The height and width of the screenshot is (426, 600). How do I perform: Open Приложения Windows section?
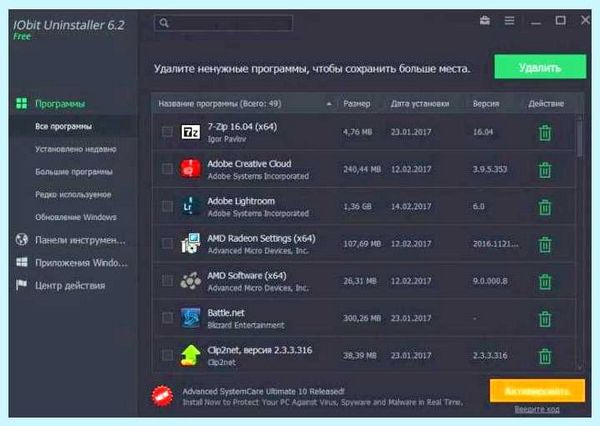pyautogui.click(x=81, y=263)
